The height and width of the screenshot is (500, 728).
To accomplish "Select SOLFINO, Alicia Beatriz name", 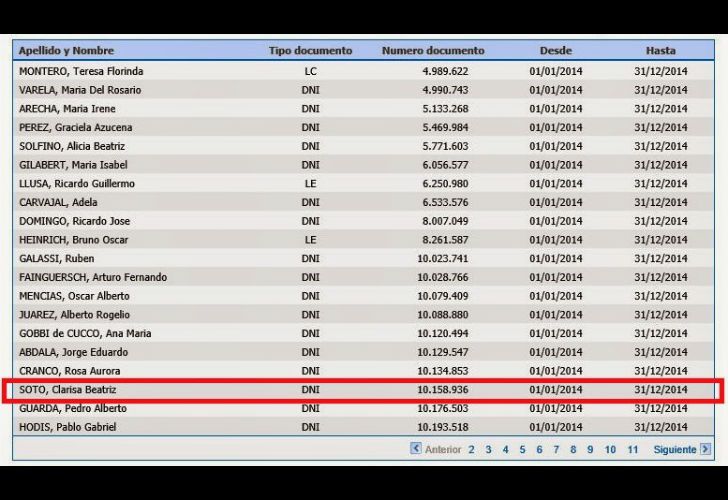I will coord(72,146).
